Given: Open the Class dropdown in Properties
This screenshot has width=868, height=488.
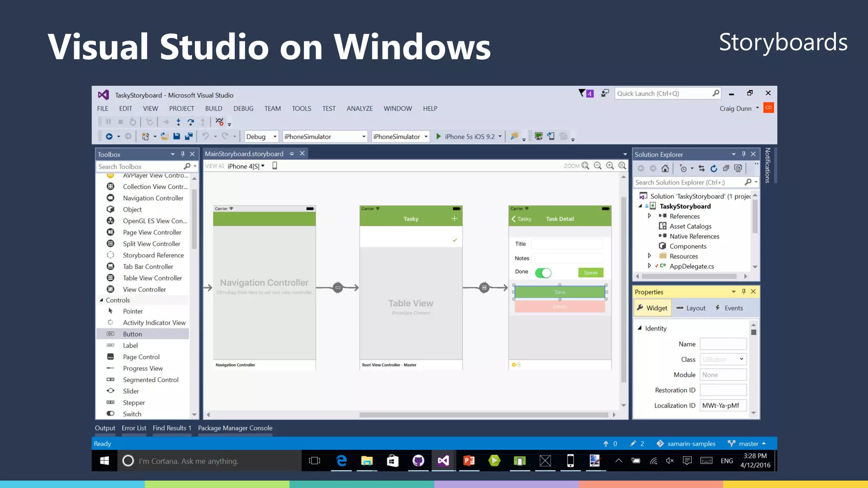Looking at the screenshot, I should (x=741, y=359).
